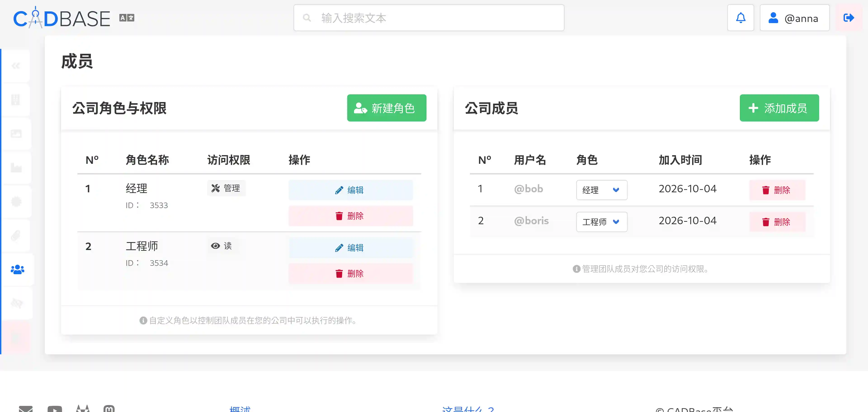Open the @bob username link
Viewport: 868px width, 412px height.
point(528,189)
